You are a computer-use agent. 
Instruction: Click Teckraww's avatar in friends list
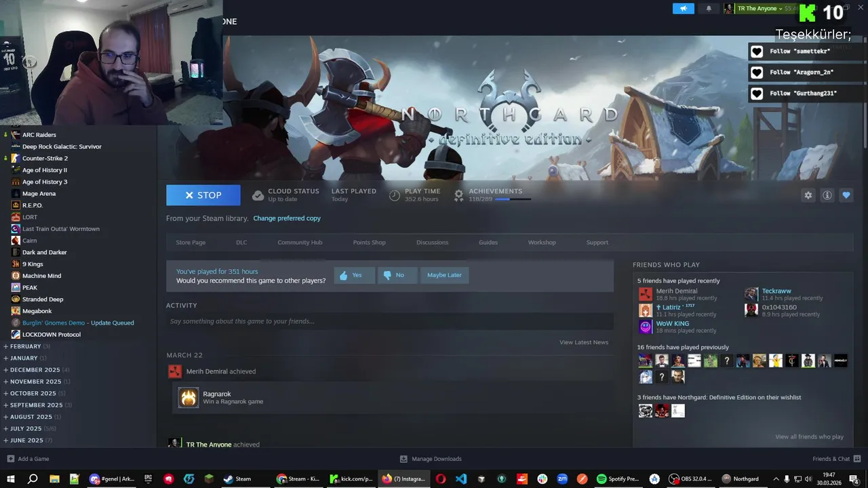pos(751,294)
